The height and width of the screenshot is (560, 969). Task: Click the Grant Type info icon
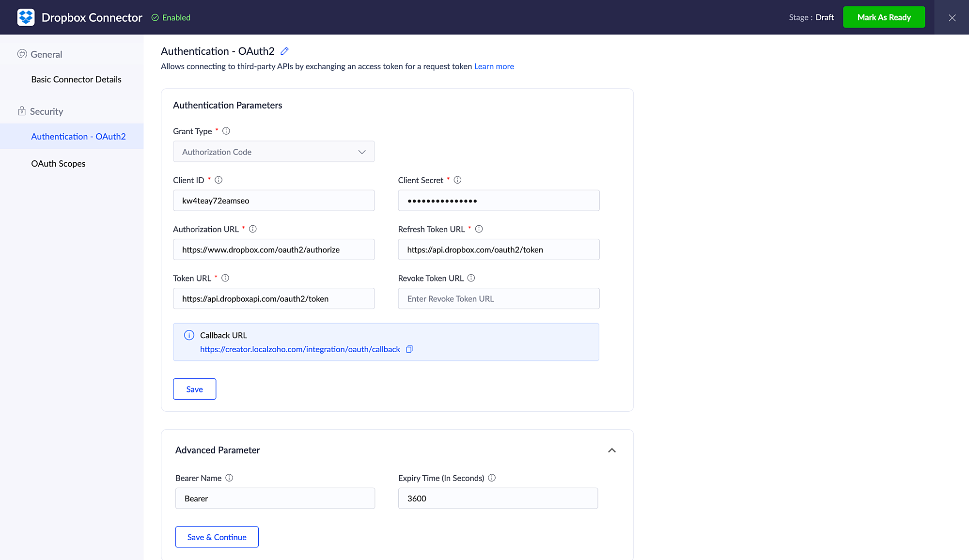226,131
